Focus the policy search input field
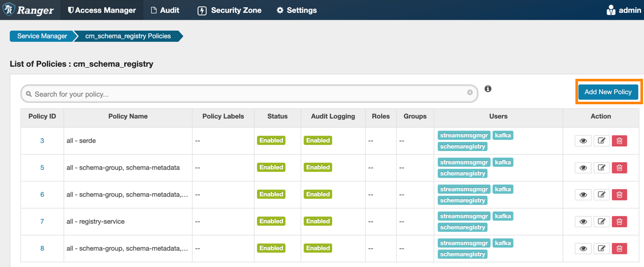This screenshot has height=267, width=644. 249,94
